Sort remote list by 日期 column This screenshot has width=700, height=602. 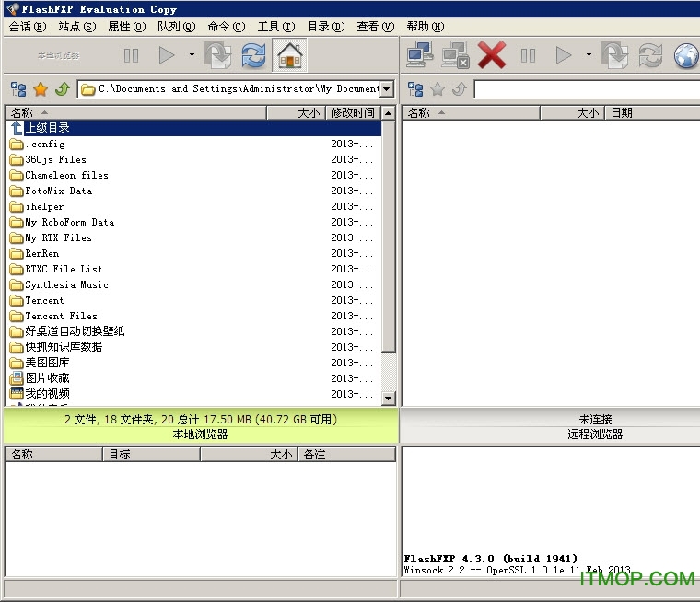652,113
